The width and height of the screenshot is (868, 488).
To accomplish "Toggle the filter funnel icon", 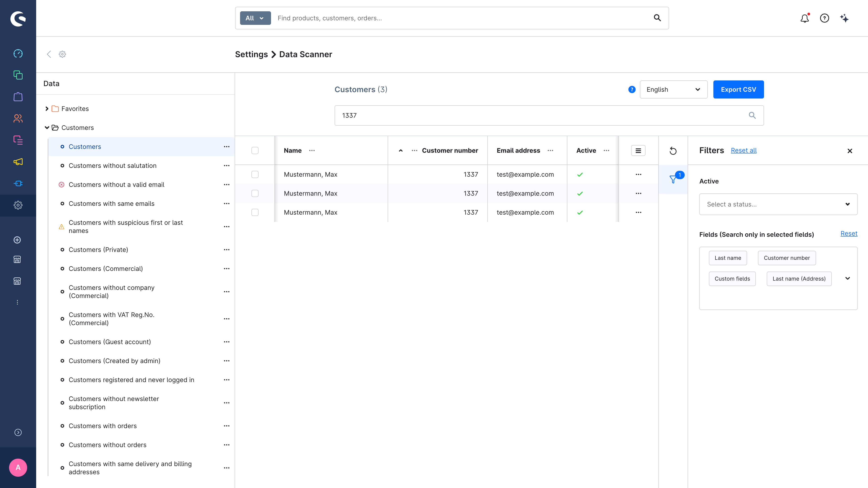I will coord(673,179).
